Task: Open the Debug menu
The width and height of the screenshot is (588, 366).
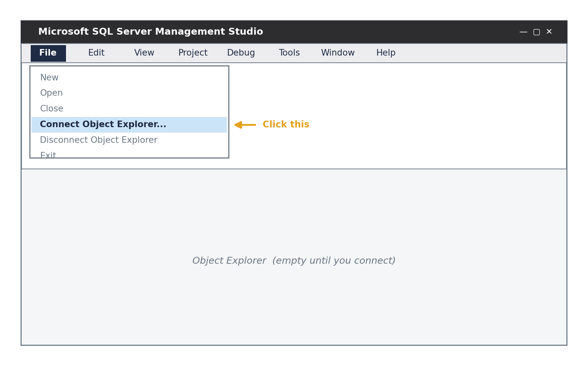Action: [x=241, y=53]
